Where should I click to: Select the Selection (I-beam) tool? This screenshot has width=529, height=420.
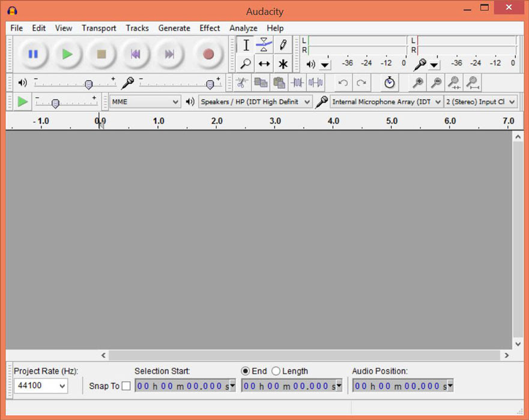246,45
